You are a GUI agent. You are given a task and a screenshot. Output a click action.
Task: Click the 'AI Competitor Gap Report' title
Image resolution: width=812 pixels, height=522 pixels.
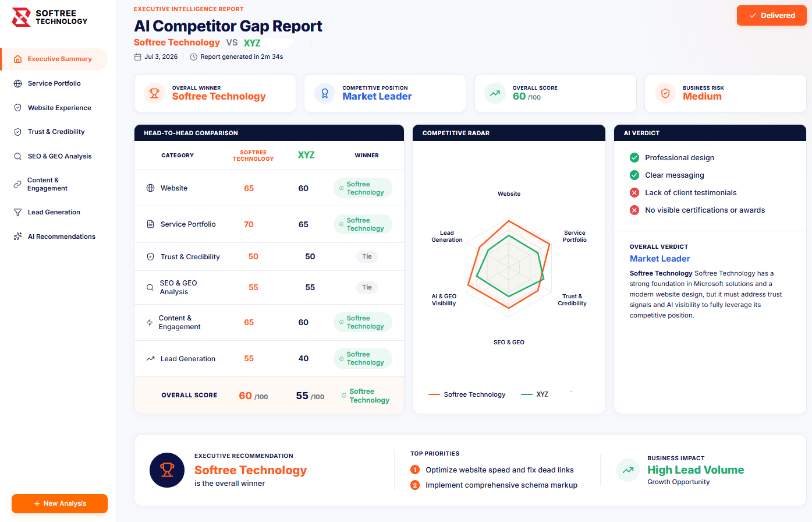click(228, 26)
